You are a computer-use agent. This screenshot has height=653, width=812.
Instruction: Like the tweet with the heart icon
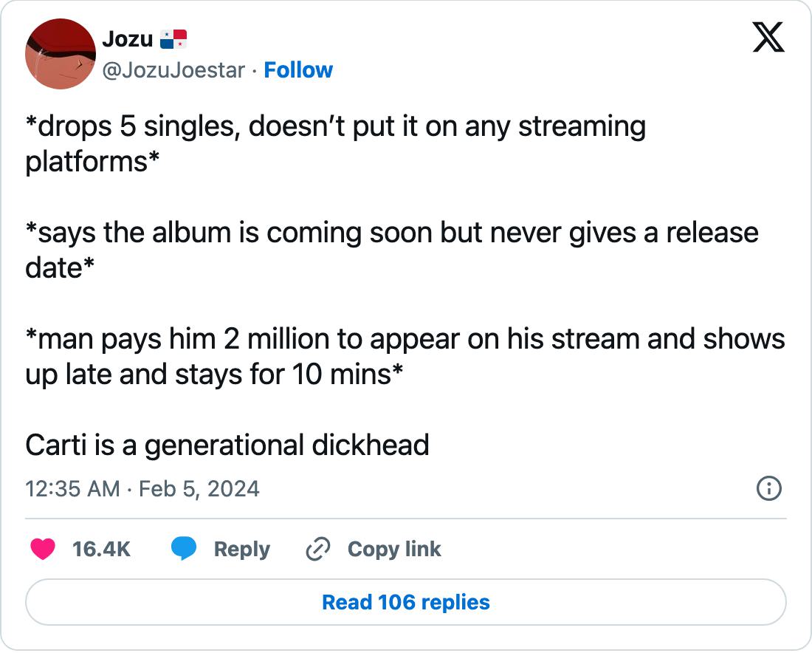pos(43,549)
